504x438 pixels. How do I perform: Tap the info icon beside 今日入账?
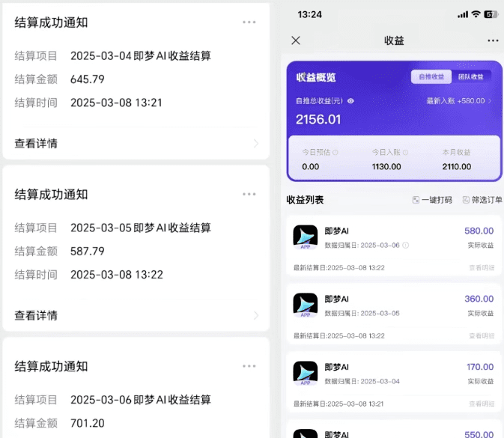406,152
